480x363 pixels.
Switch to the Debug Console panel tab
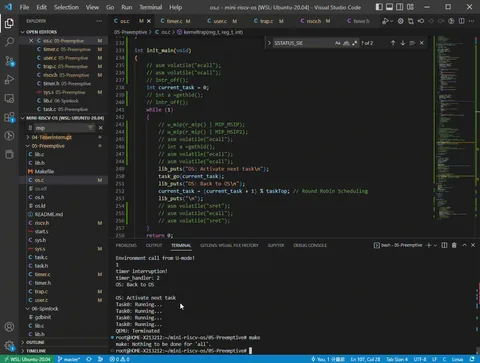coord(310,245)
